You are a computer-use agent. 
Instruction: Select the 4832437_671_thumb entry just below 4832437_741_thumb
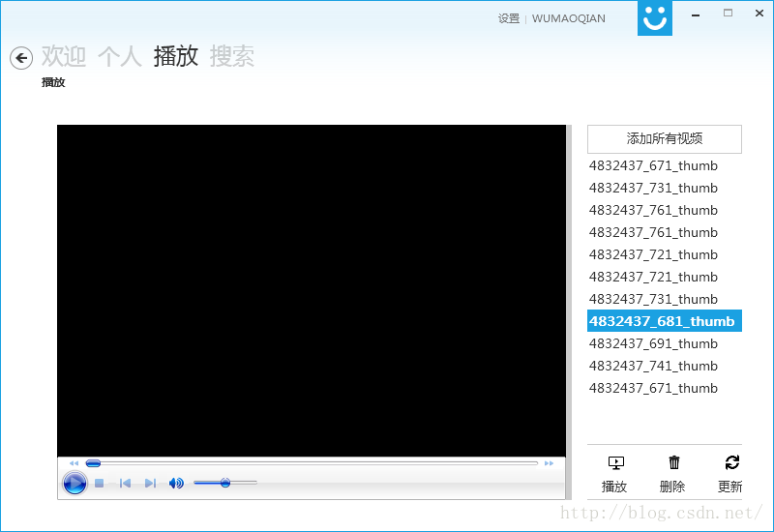[665, 388]
